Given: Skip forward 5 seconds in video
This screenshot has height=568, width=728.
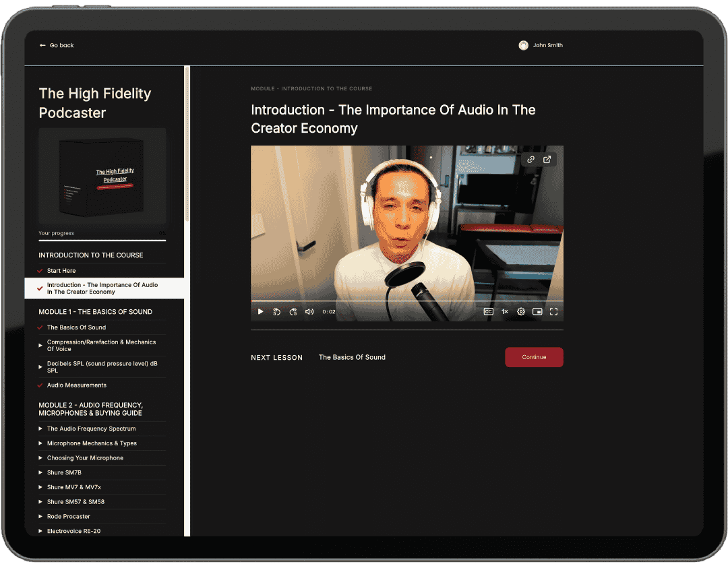Looking at the screenshot, I should pos(293,312).
